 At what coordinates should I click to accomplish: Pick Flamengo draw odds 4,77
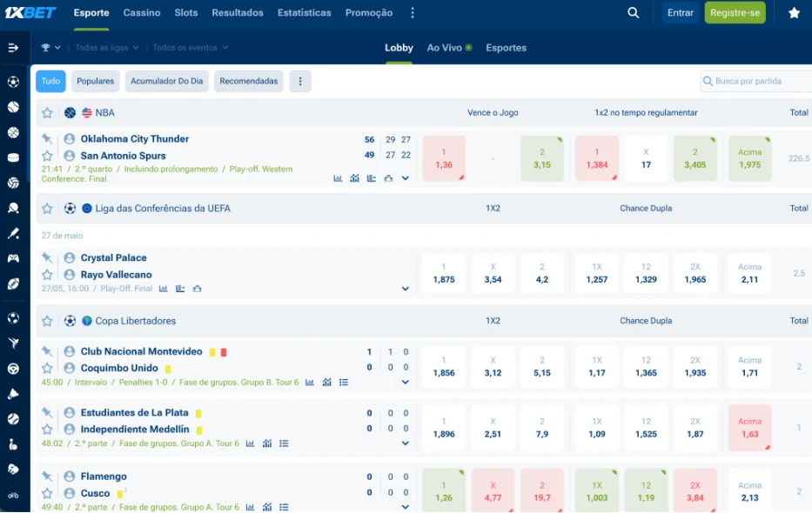(493, 490)
